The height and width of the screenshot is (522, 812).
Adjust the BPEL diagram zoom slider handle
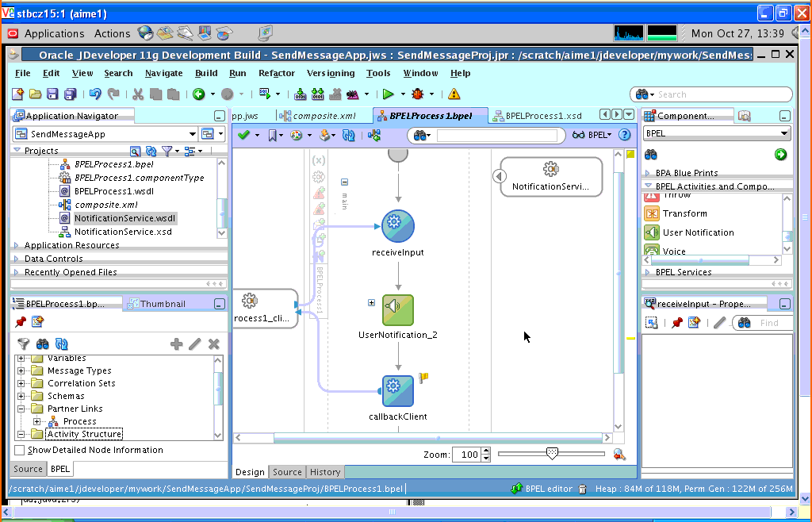pos(552,454)
